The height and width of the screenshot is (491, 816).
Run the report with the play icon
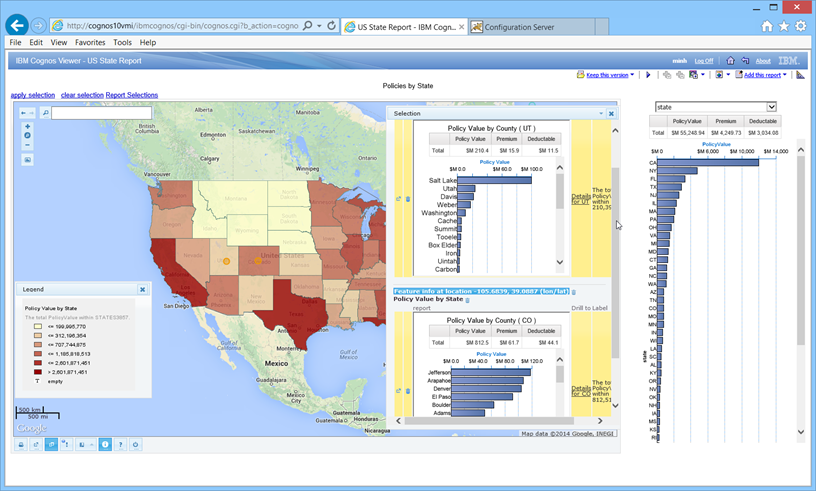[x=648, y=75]
